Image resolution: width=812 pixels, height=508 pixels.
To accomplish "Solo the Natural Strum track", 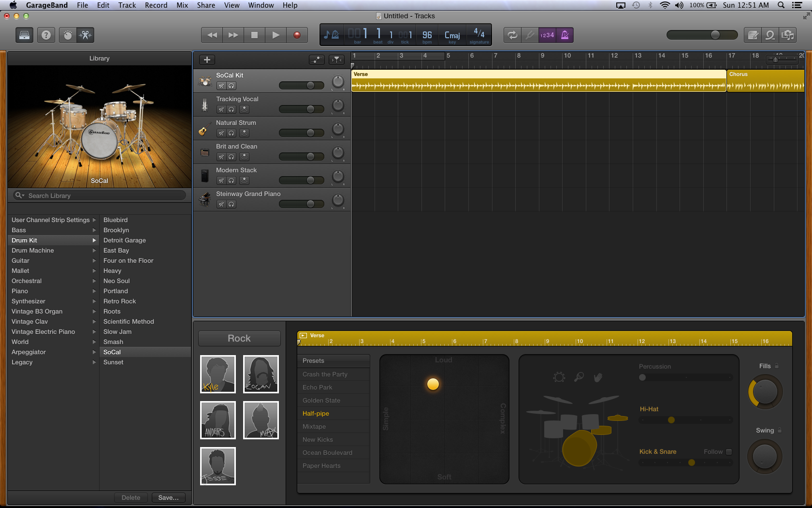I will pyautogui.click(x=232, y=133).
